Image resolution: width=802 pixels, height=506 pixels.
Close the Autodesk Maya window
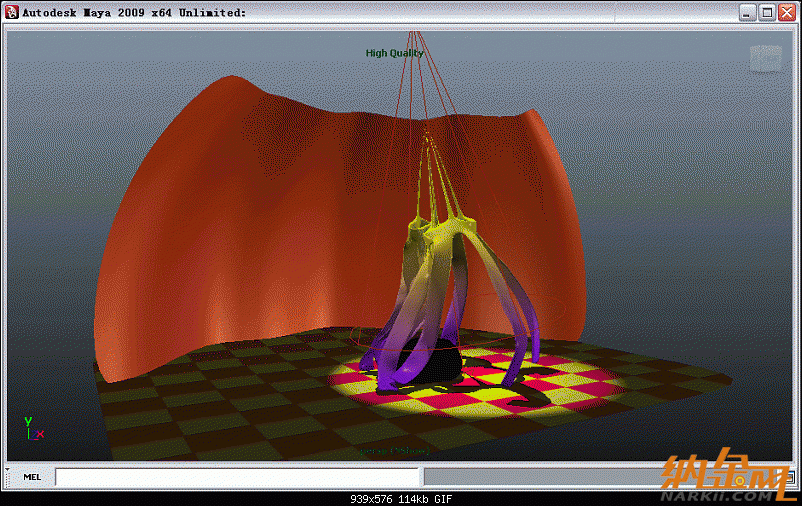[x=786, y=12]
